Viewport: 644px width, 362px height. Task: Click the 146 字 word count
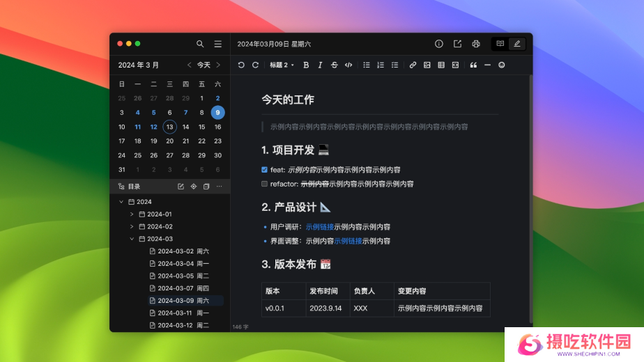click(240, 327)
